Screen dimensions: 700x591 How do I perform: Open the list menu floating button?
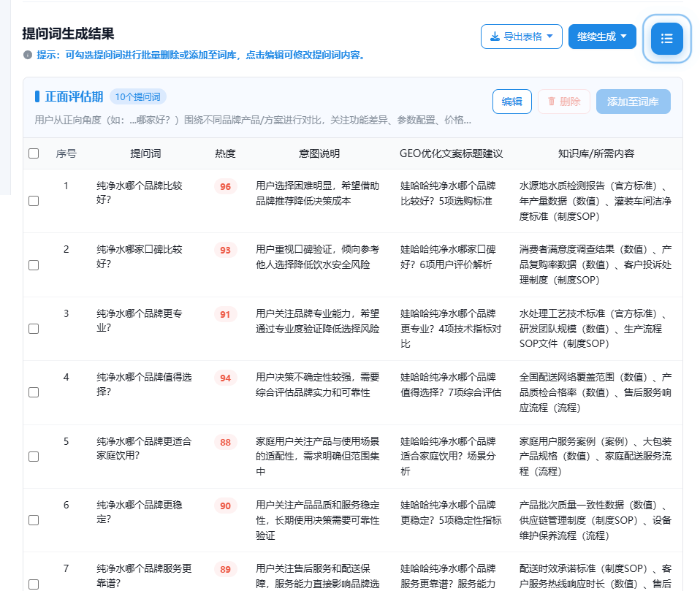pos(666,39)
